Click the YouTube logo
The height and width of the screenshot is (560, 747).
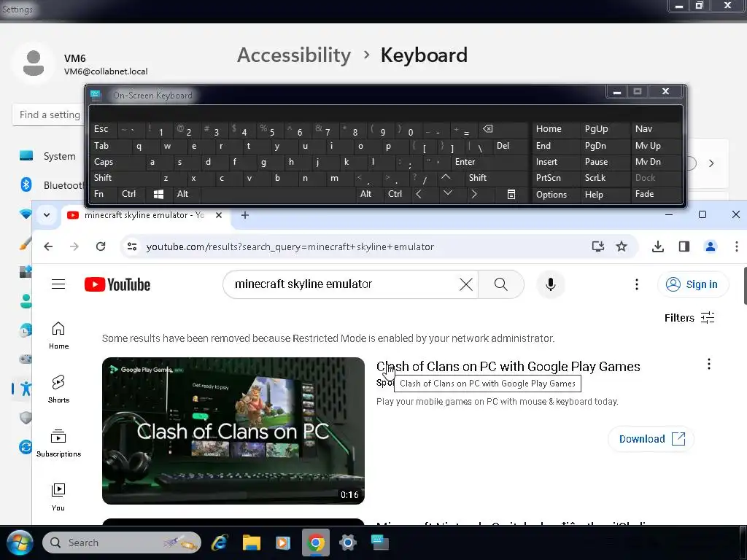coord(117,284)
